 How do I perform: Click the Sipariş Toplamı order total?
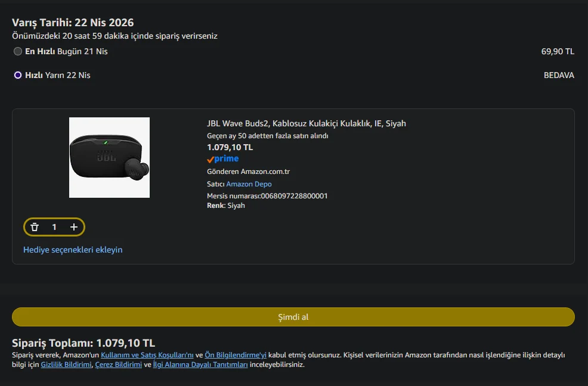[83, 343]
